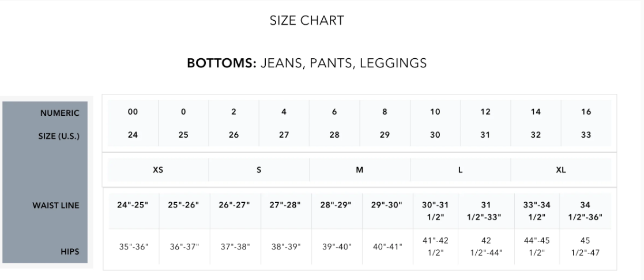Select hips 40"-41" cell

387,247
